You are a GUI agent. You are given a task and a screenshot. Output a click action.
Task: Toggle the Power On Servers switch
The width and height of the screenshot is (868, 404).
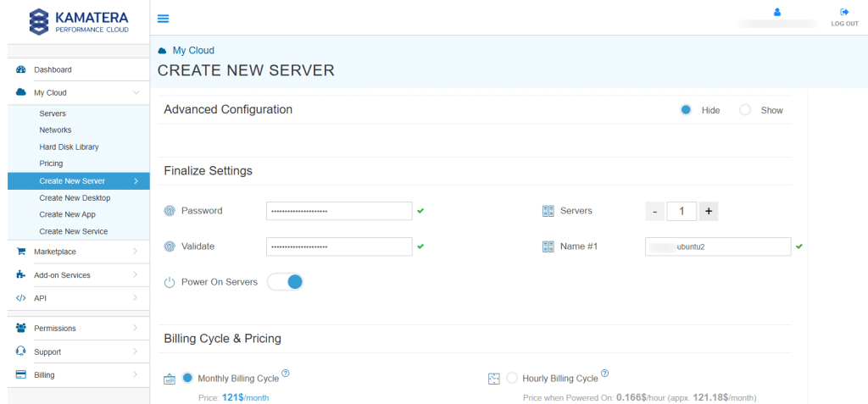285,282
